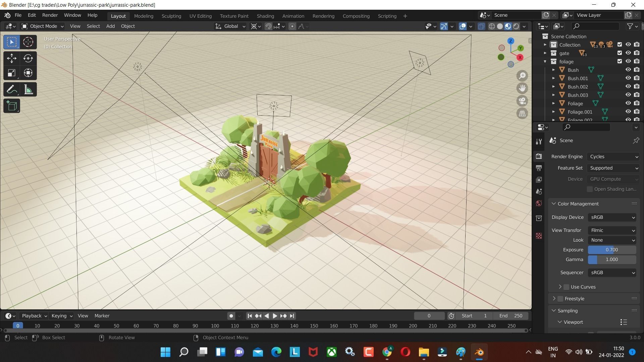Image resolution: width=644 pixels, height=362 pixels.
Task: Switch to the UV Editing workspace
Action: (x=201, y=16)
